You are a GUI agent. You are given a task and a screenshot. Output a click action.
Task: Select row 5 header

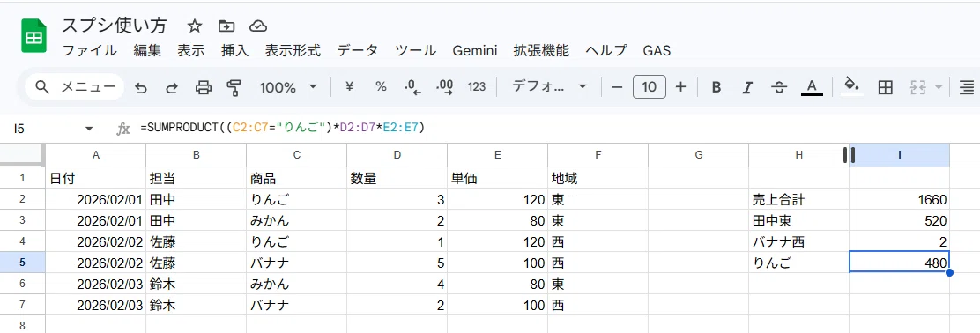23,263
